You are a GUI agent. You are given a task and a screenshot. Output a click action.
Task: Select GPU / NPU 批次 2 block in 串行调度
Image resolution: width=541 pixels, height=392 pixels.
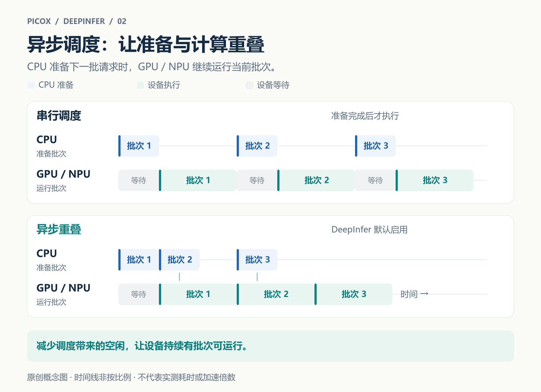(316, 180)
